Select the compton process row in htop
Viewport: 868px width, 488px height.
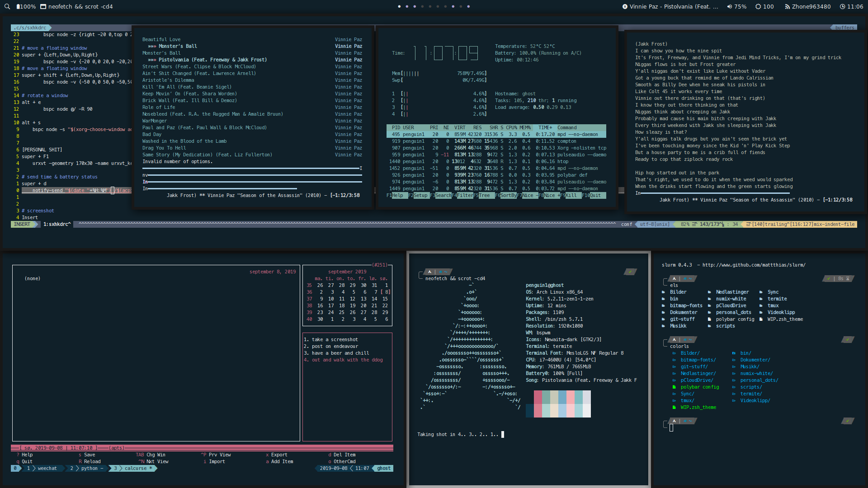[x=496, y=141]
